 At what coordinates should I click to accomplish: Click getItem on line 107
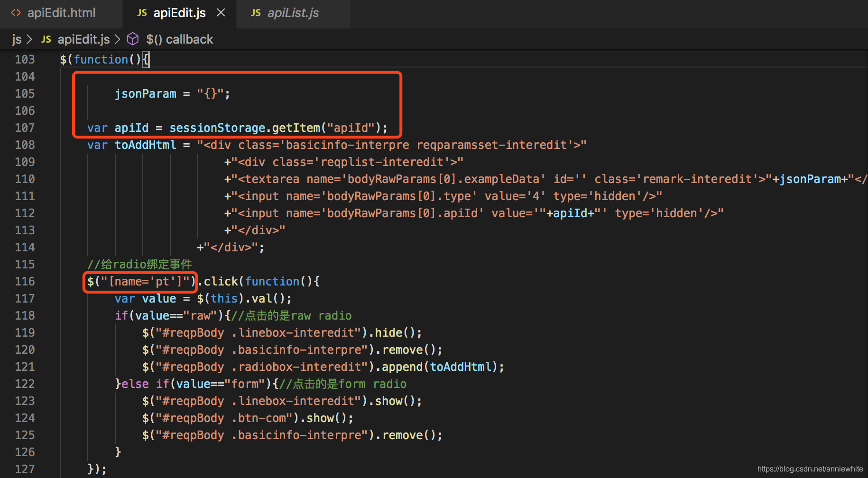click(x=296, y=128)
